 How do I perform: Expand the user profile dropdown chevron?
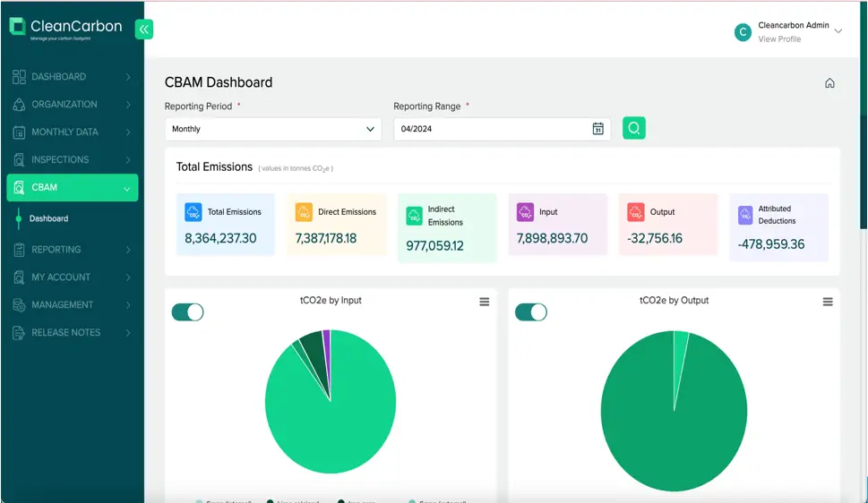pyautogui.click(x=838, y=31)
